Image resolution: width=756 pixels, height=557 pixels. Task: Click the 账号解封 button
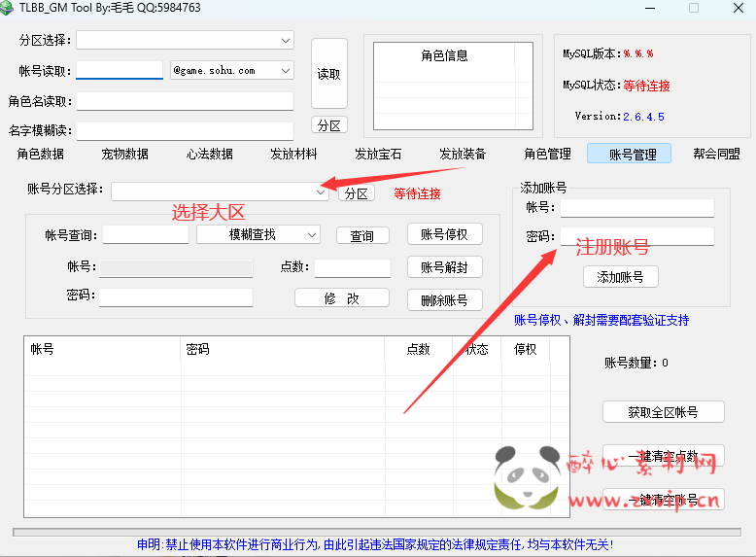[444, 266]
